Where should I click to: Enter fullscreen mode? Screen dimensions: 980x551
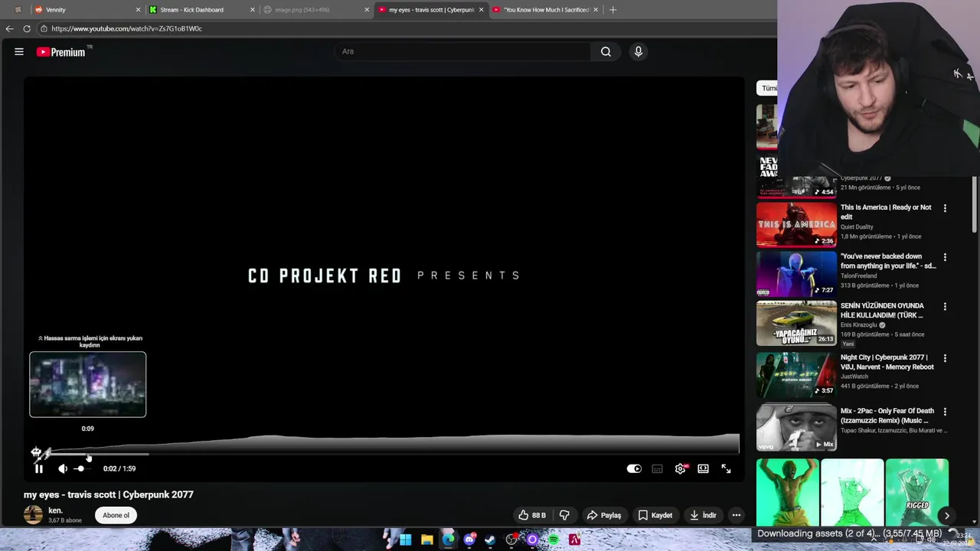pos(726,469)
